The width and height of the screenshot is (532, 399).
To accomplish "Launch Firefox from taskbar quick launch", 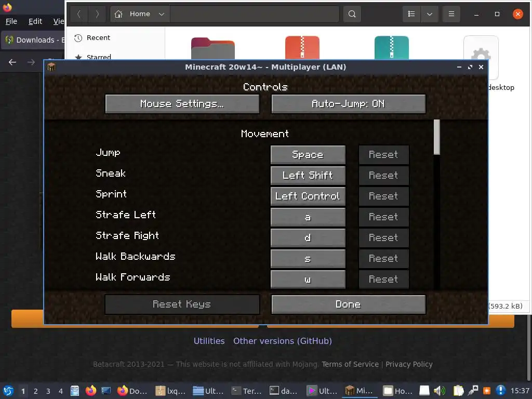I will [90, 391].
